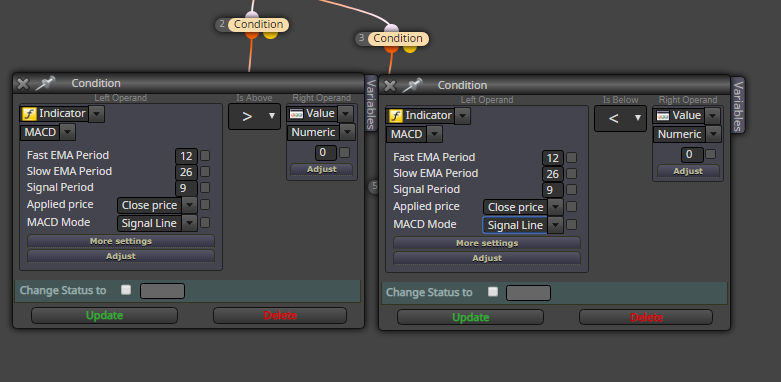Click Right Operand Adjust button in left panel

point(322,169)
